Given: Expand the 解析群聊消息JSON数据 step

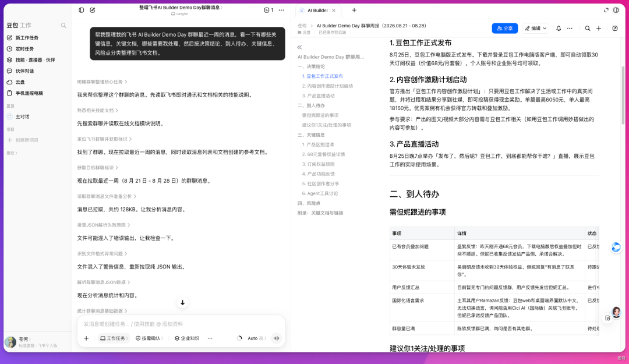Looking at the screenshot, I should pos(104,282).
